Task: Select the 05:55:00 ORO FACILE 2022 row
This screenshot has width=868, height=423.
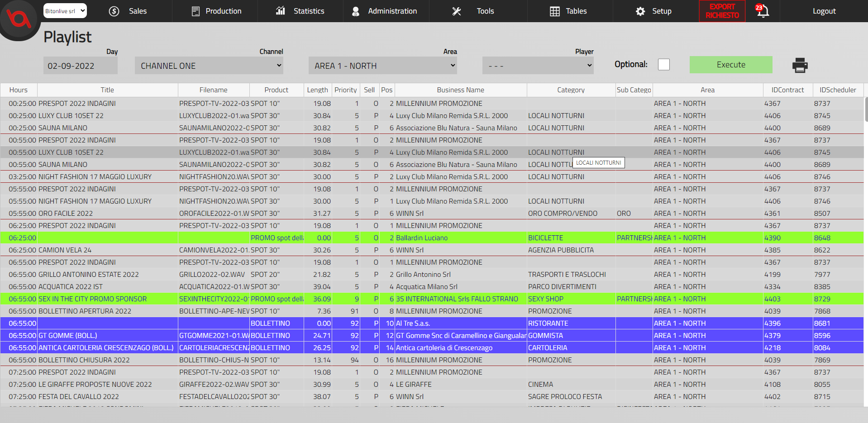Action: pos(432,214)
